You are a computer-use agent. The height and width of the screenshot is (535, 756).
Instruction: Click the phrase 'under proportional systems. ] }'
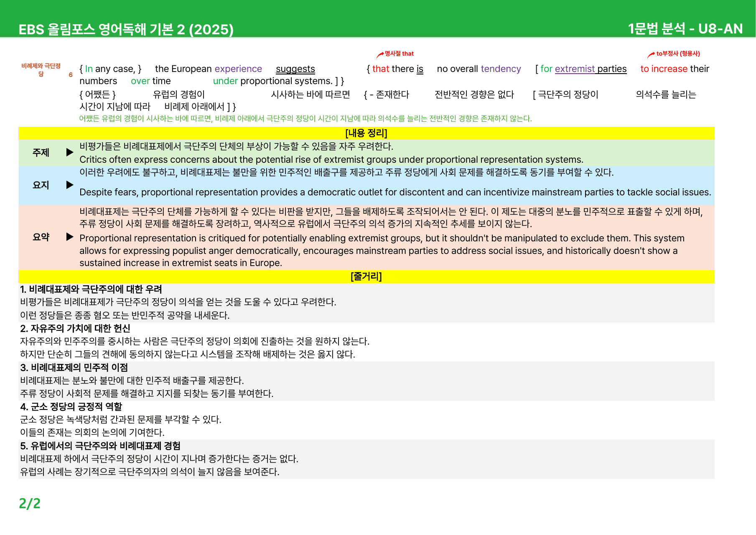click(x=279, y=81)
